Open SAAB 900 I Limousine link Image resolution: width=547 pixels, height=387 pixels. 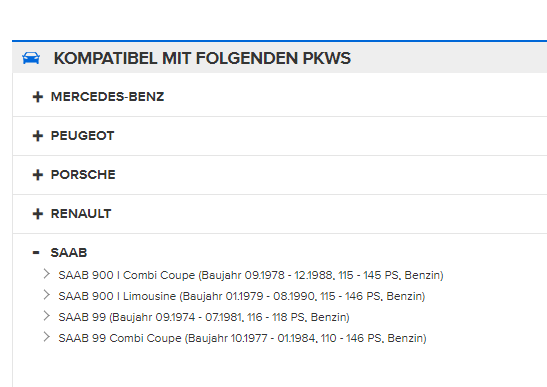[242, 296]
